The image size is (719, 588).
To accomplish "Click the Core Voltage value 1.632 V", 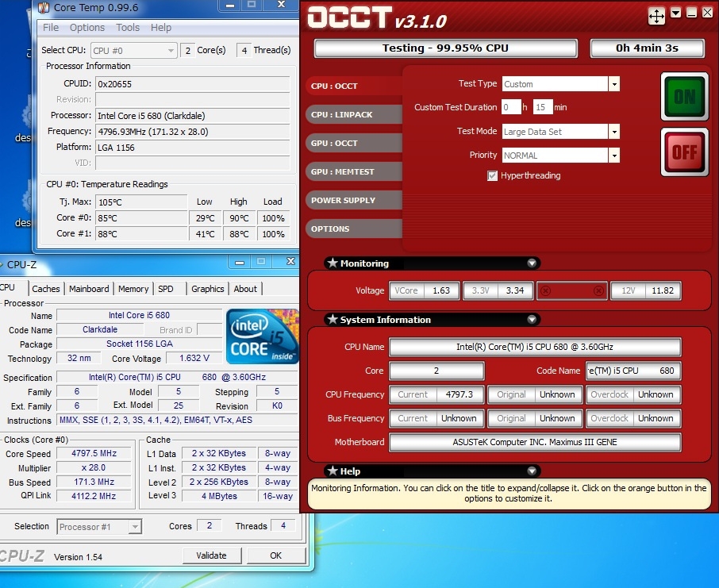I will coord(194,358).
